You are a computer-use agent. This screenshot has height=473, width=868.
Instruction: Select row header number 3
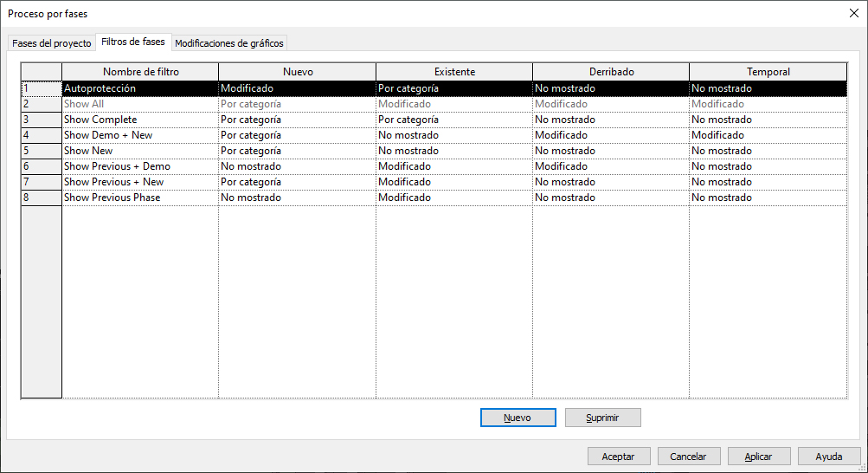tap(41, 120)
